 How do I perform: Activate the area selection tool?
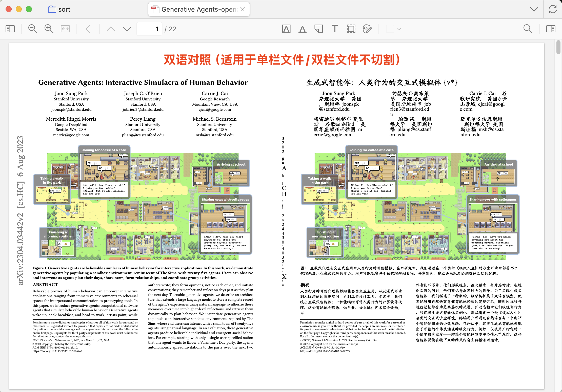coord(351,29)
